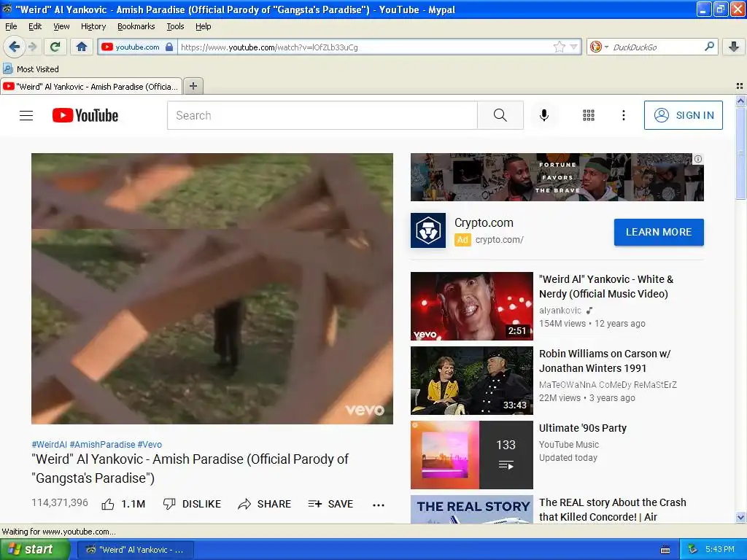Screen dimensions: 747x560
Task: Click the Amish Paradise video player
Action: point(212,289)
